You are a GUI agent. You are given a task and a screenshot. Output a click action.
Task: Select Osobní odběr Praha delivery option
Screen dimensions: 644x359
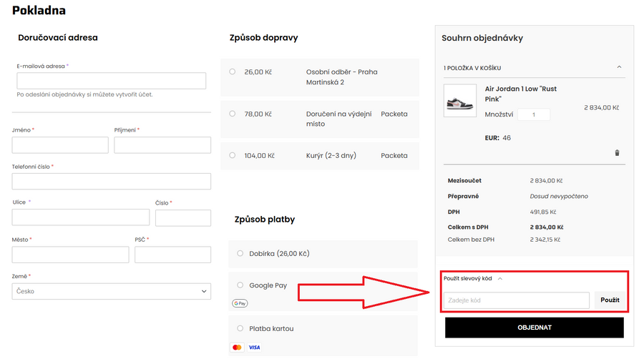(x=233, y=72)
